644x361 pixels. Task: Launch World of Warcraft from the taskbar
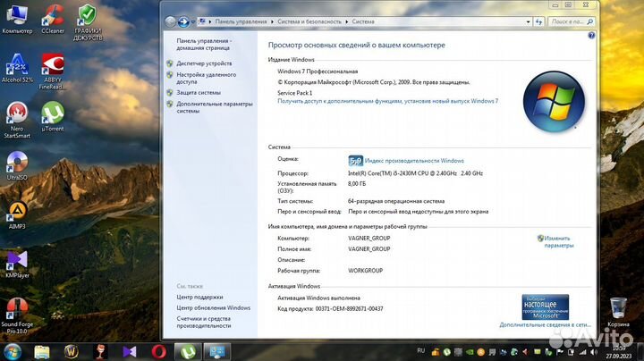(71, 352)
